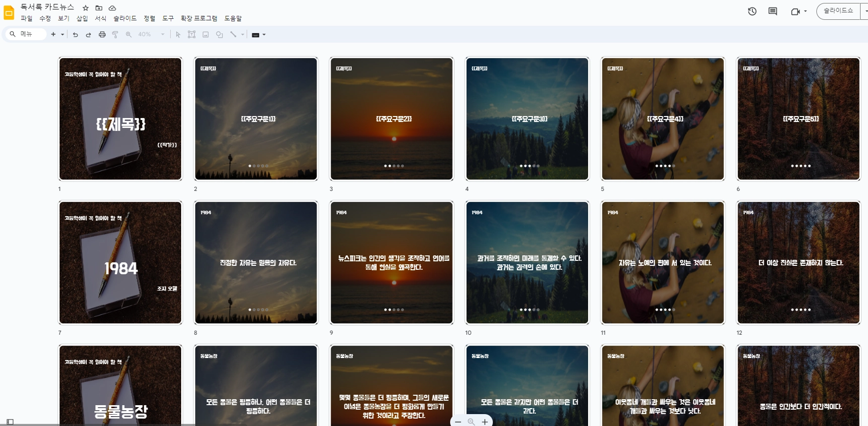The height and width of the screenshot is (426, 868).
Task: Toggle the filmstrip view icon at bottom-left
Action: click(x=10, y=422)
